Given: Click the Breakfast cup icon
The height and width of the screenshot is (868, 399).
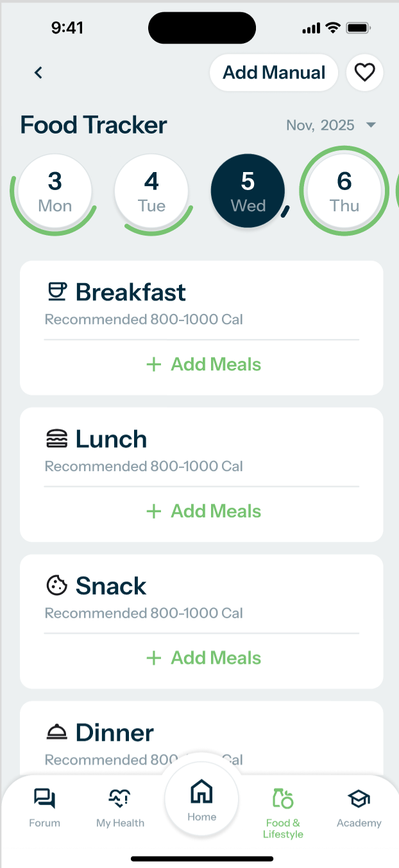Looking at the screenshot, I should coord(57,292).
